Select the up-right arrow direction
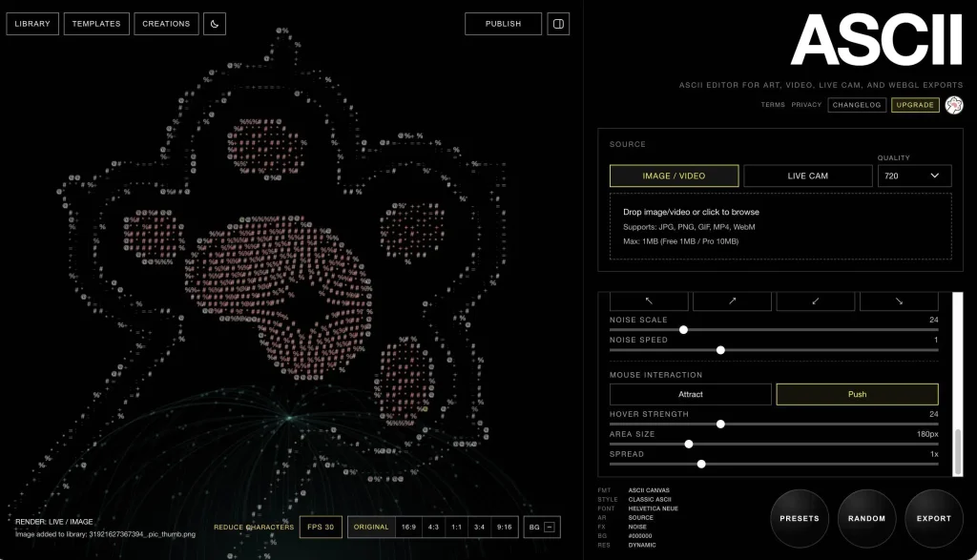The height and width of the screenshot is (560, 977). [732, 301]
